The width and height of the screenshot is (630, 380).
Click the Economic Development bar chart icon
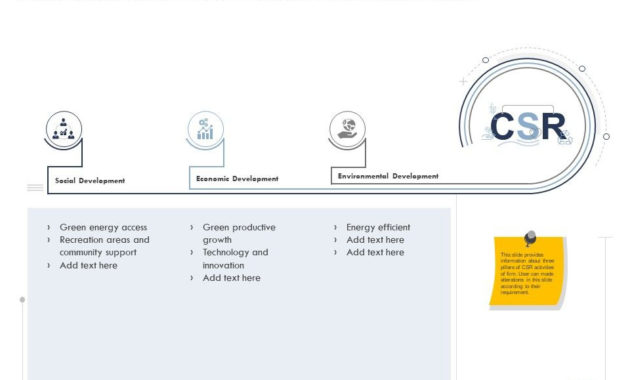(x=205, y=129)
